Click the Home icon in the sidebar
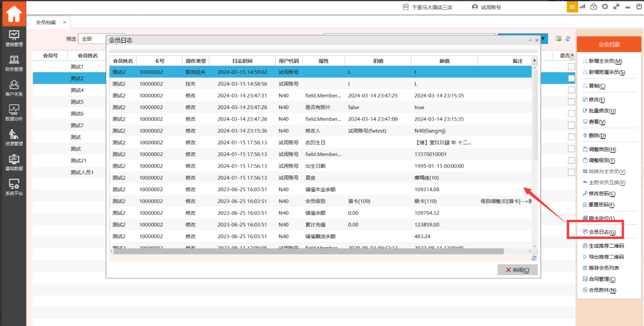The image size is (644, 326). point(14,14)
